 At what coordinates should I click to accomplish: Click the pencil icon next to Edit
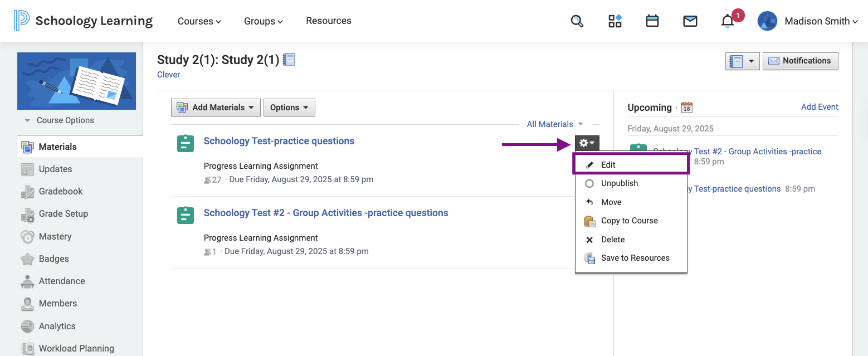click(x=589, y=165)
